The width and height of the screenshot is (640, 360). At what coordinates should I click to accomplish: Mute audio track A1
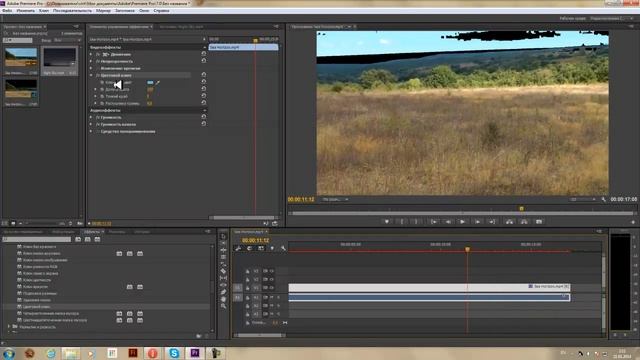tap(271, 297)
